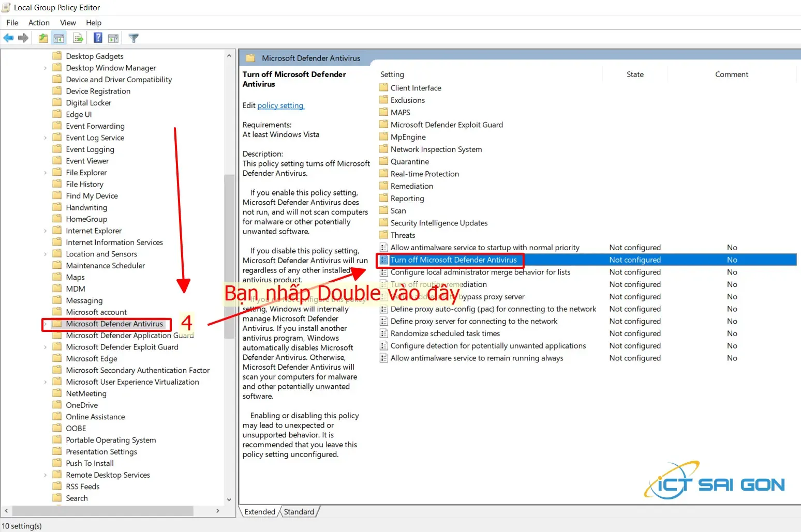Screen dimensions: 801x532
Task: Select the Real-time Protection folder
Action: [x=424, y=174]
